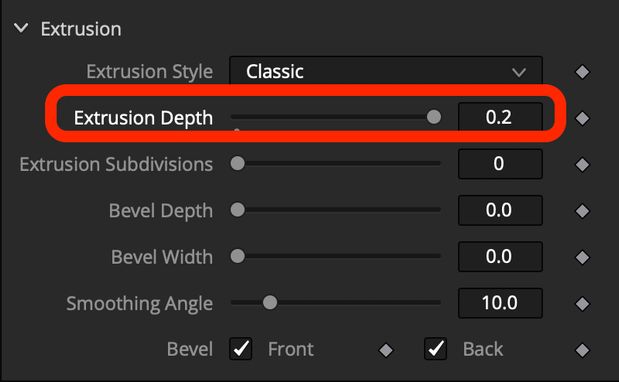Screen dimensions: 619x382
Task: Click keyframe diamond for Extrusion Subdivisions
Action: (x=582, y=165)
